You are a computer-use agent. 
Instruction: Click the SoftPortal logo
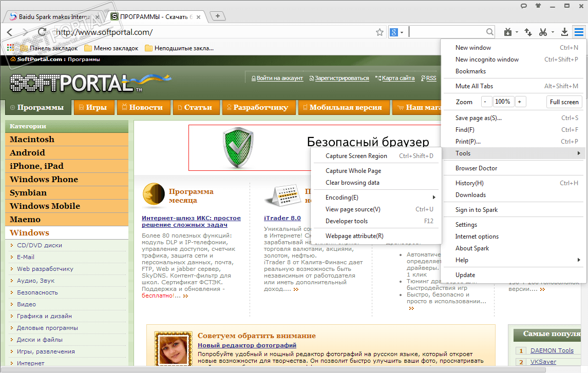[90, 83]
